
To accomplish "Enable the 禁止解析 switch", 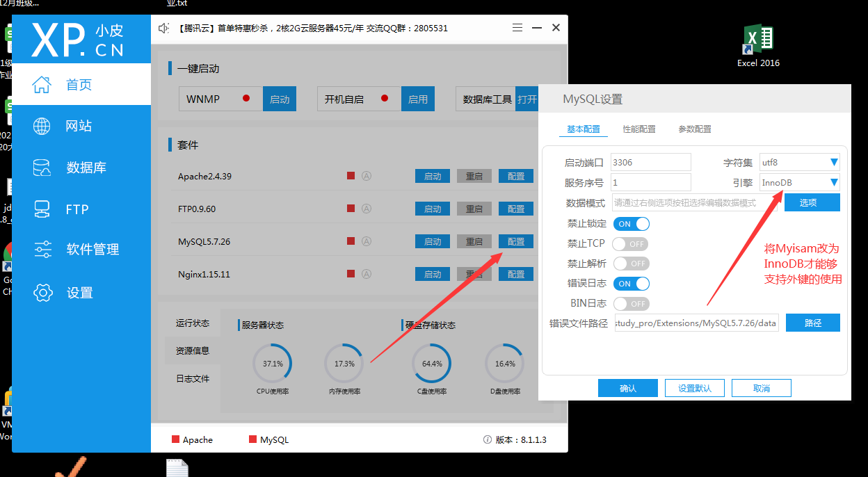I will 630,264.
